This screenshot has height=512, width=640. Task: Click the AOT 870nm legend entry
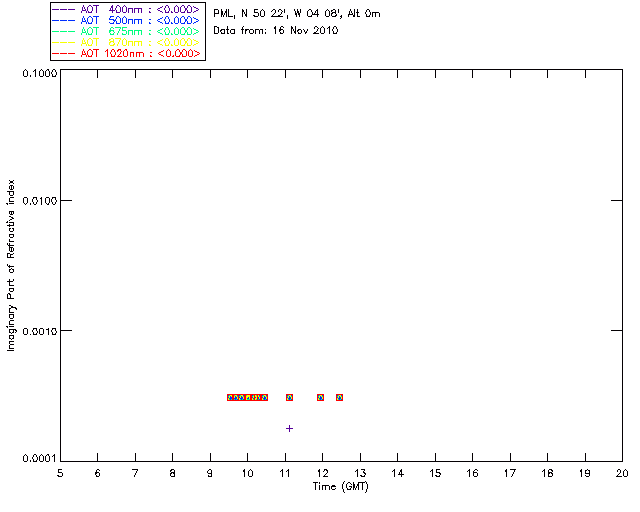pos(126,42)
